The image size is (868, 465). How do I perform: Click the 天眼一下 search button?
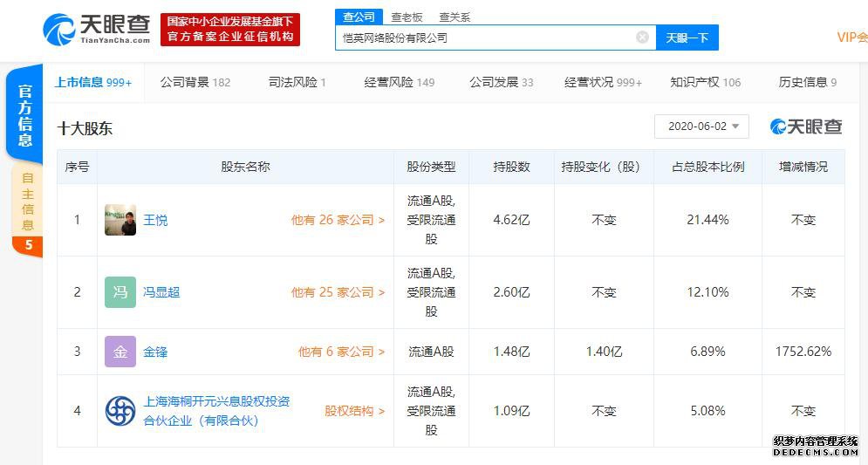(687, 38)
